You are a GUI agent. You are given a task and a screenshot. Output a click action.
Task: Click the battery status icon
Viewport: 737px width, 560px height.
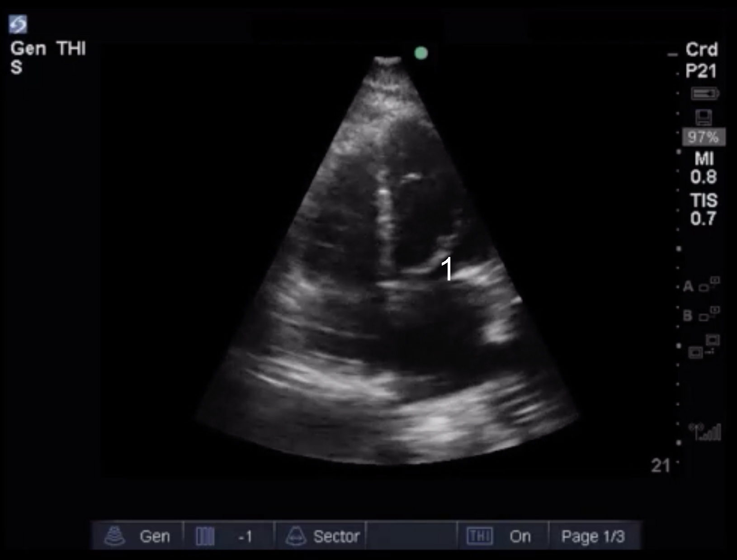pos(704,94)
